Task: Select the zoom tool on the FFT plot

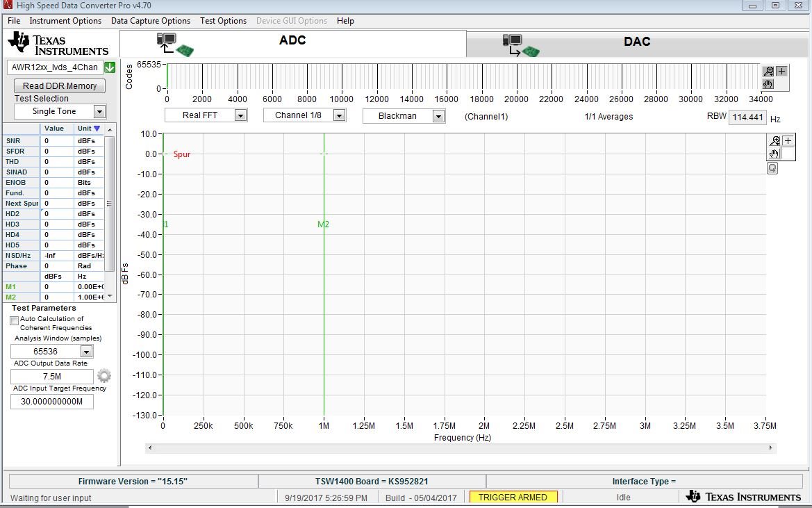Action: (x=774, y=141)
